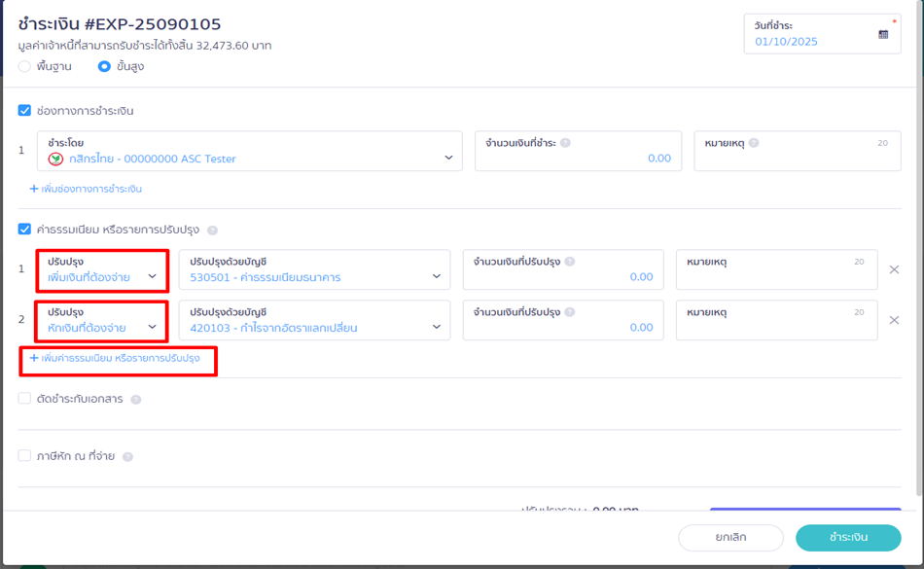Expand the ชำระโดย กสิกรไทย account dropdown

[x=448, y=158]
